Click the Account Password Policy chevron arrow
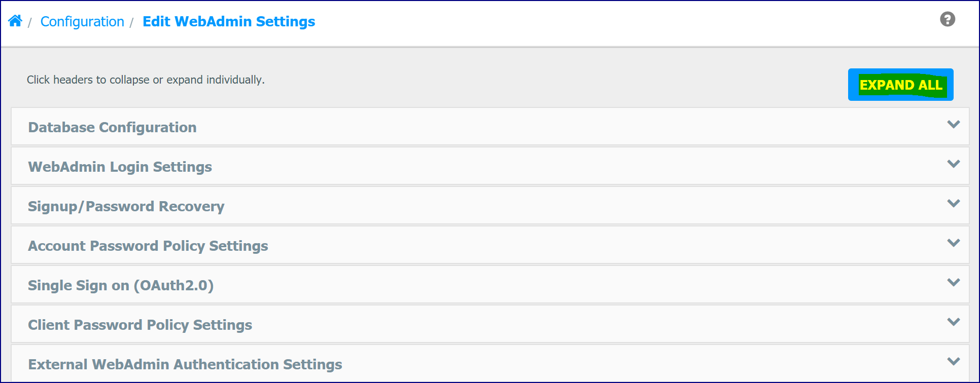This screenshot has width=980, height=383. 953,243
